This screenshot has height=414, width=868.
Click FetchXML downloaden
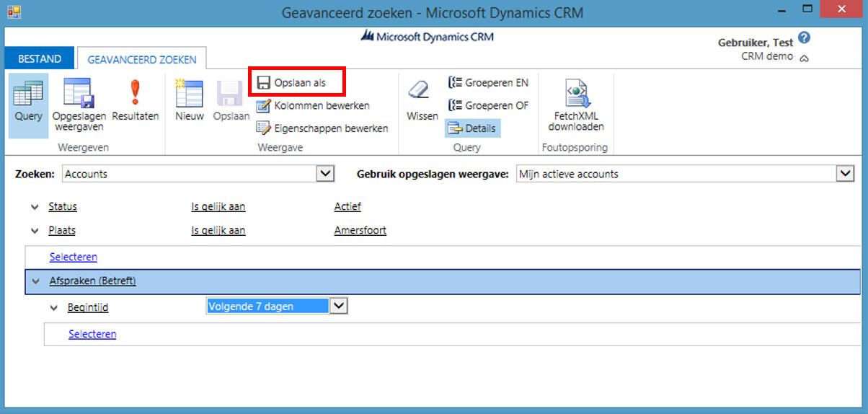point(577,105)
